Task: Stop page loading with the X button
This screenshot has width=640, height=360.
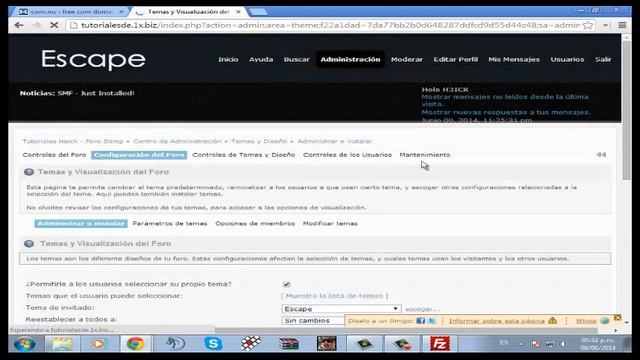Action: pos(53,25)
